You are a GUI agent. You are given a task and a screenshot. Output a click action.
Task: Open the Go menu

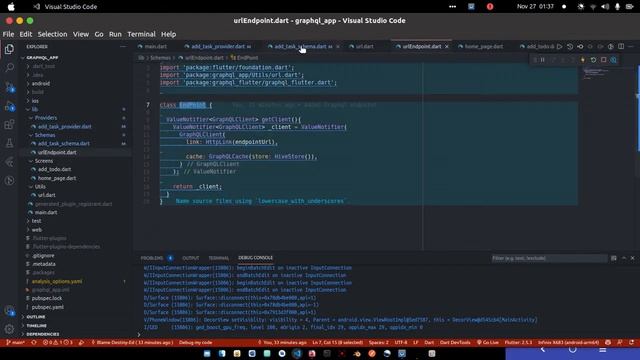(x=99, y=34)
